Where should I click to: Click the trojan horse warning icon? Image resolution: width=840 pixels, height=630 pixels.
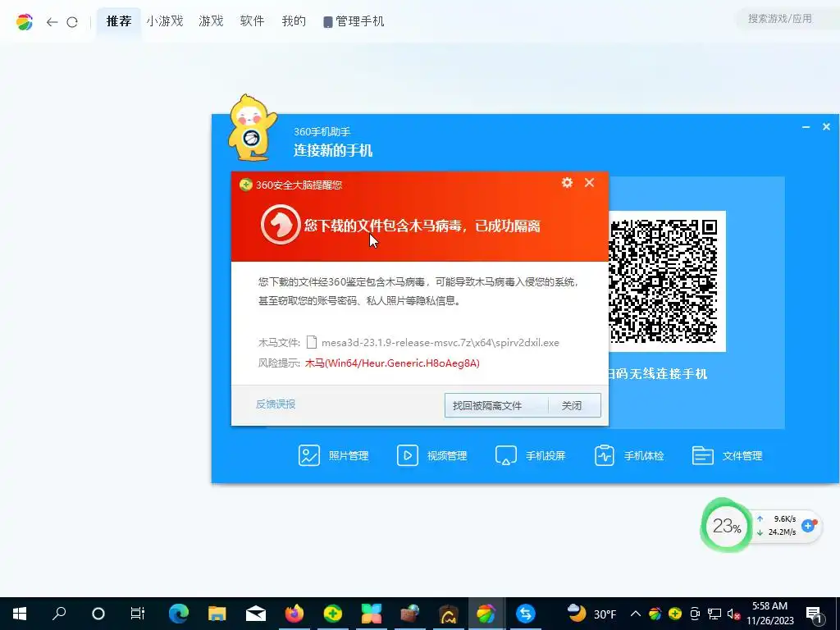pyautogui.click(x=281, y=225)
